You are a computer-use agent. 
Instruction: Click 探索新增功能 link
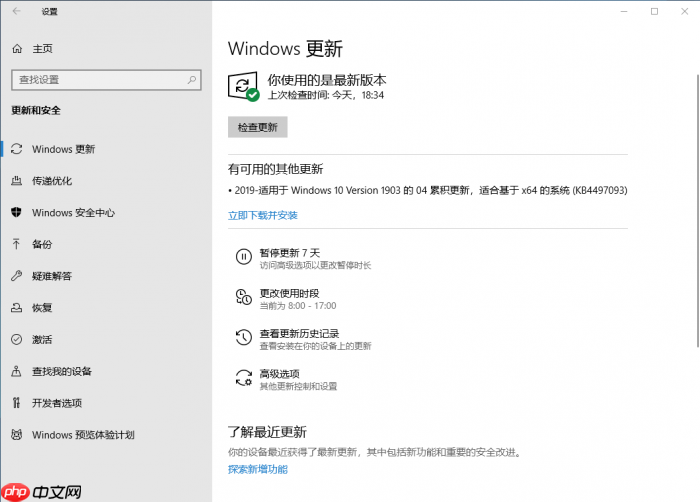pos(258,469)
